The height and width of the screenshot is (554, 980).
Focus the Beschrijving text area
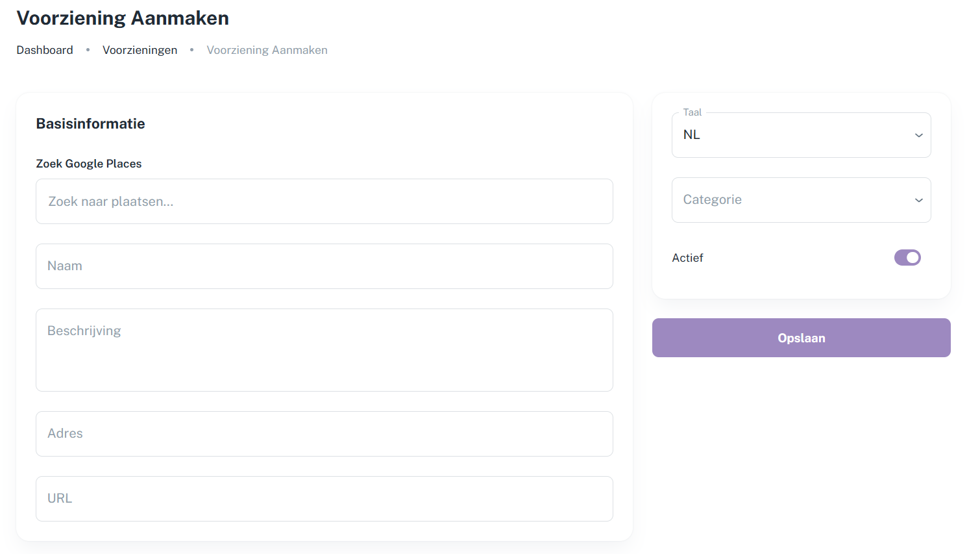click(x=324, y=350)
